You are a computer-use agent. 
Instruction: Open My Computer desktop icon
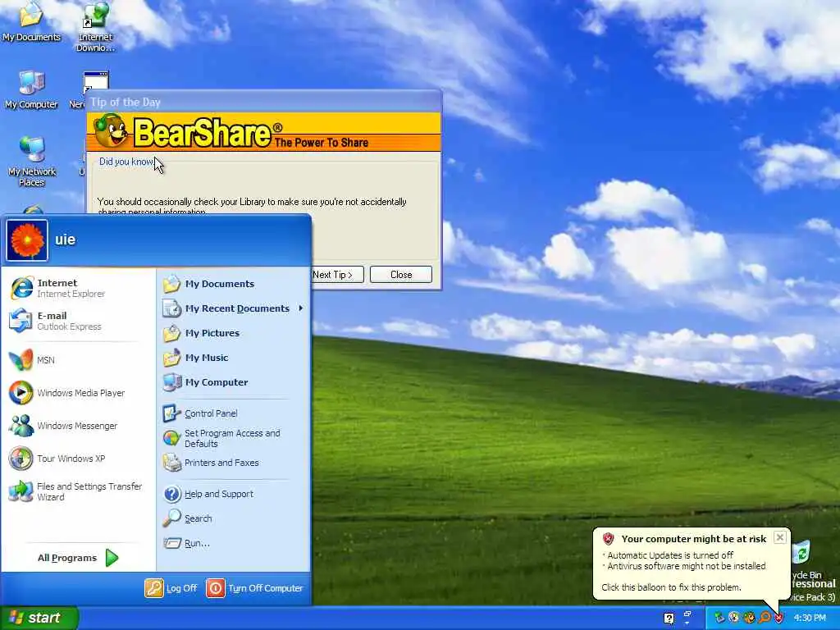point(31,90)
